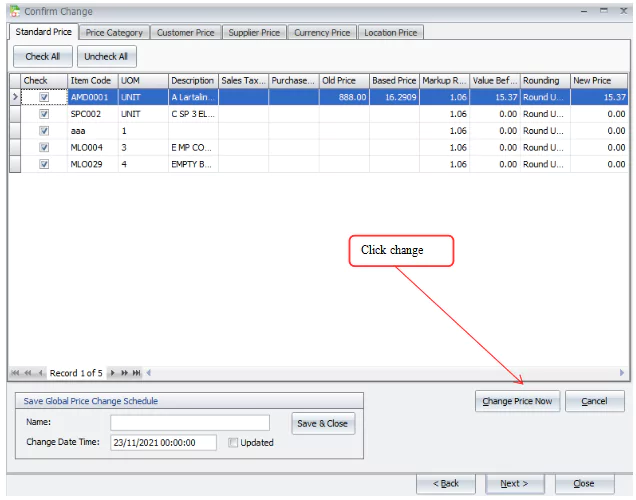Screen dimensions: 636x500
Task: Click the Next > button
Action: pyautogui.click(x=514, y=483)
